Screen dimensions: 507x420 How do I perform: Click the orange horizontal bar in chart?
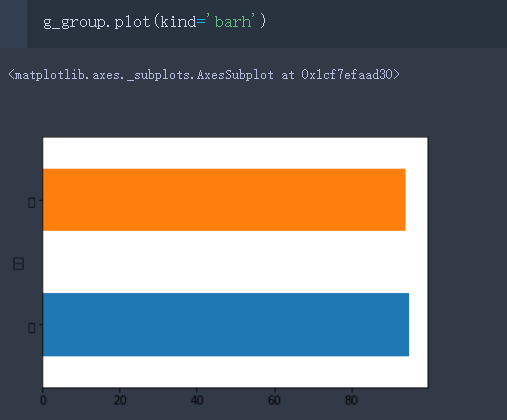(224, 200)
